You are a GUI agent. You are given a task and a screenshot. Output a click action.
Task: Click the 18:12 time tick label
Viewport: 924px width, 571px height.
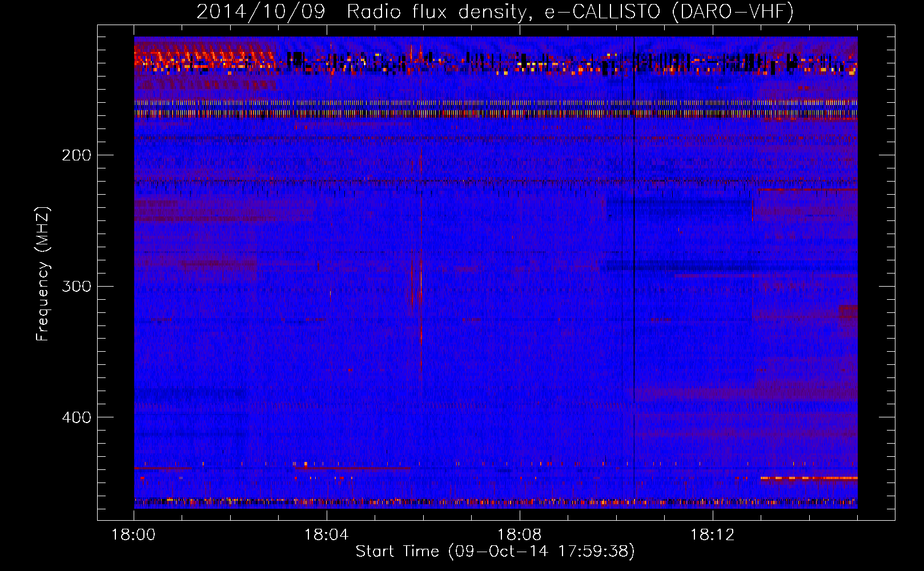(712, 535)
